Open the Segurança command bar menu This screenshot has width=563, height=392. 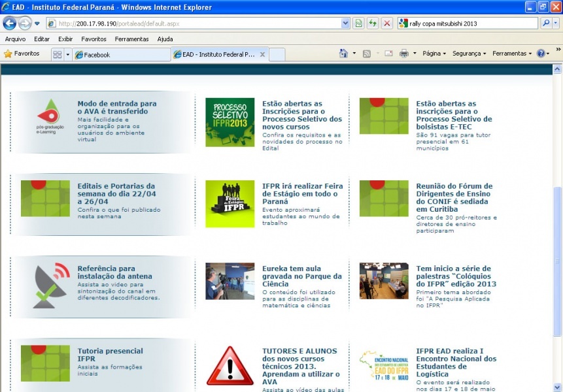tap(469, 54)
